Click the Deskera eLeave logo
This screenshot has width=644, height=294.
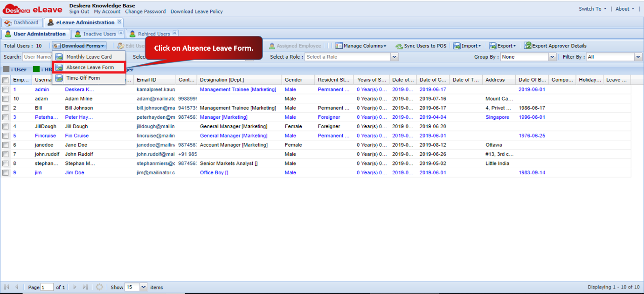(33, 9)
